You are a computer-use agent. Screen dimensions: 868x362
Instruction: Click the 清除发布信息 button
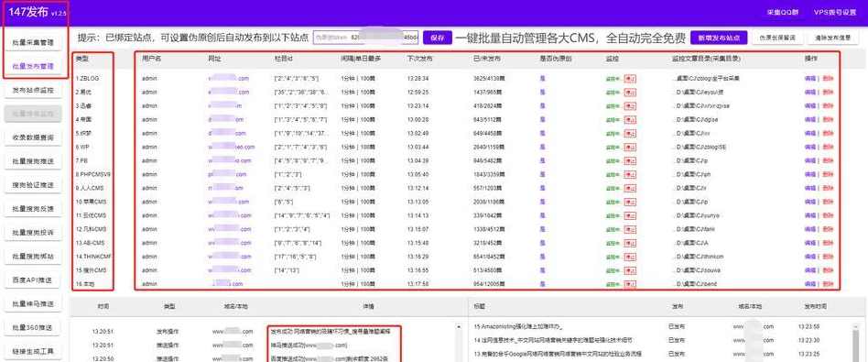coord(832,38)
